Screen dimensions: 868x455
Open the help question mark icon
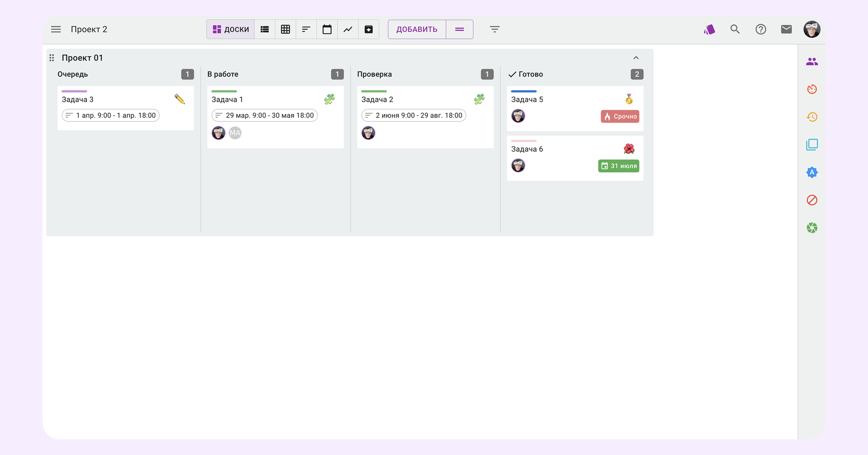[760, 29]
